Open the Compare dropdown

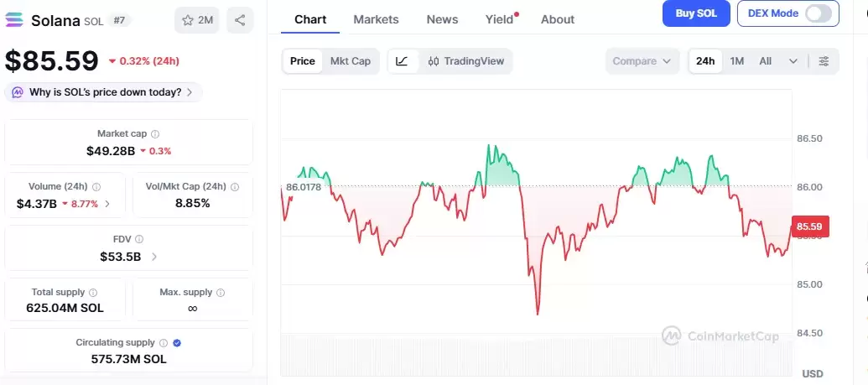(x=642, y=61)
